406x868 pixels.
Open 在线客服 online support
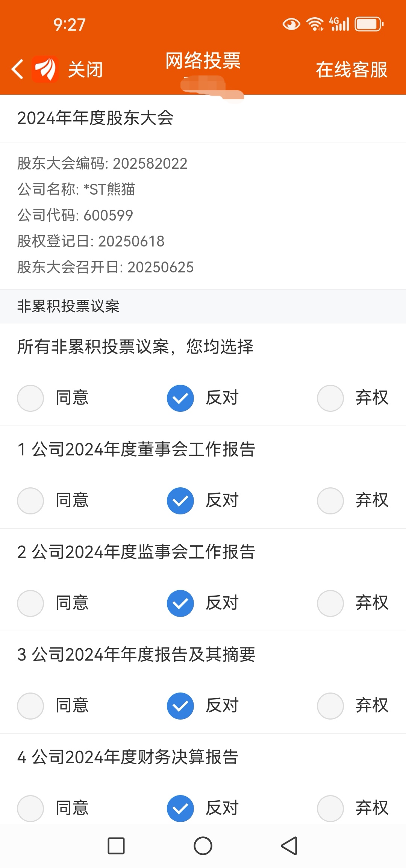point(351,70)
